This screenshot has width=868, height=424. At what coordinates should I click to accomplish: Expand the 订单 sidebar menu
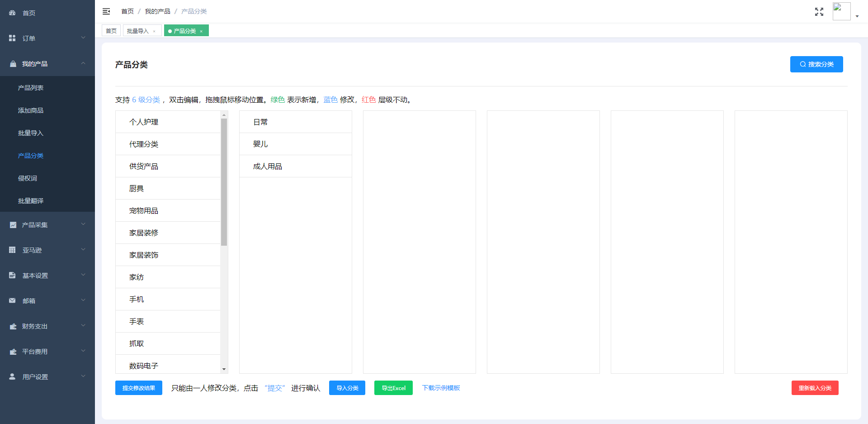47,38
